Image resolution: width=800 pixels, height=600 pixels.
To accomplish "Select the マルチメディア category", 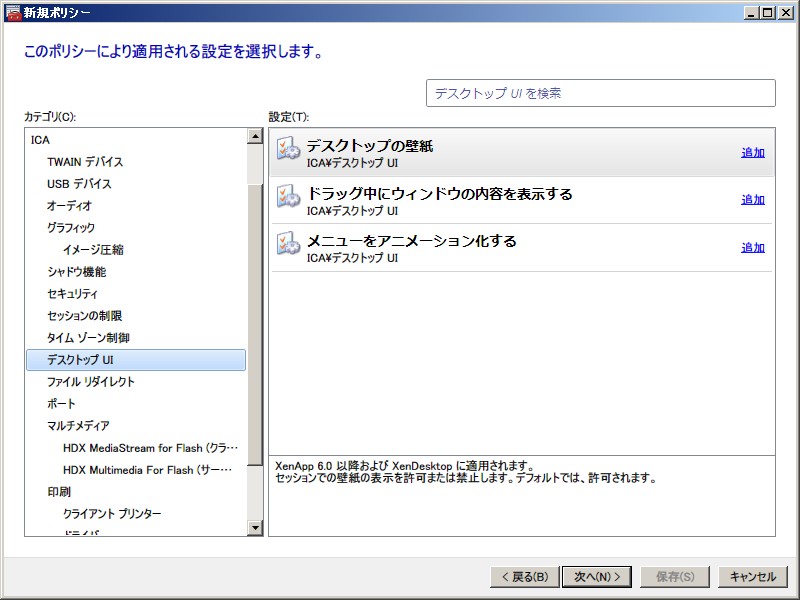I will coord(78,426).
